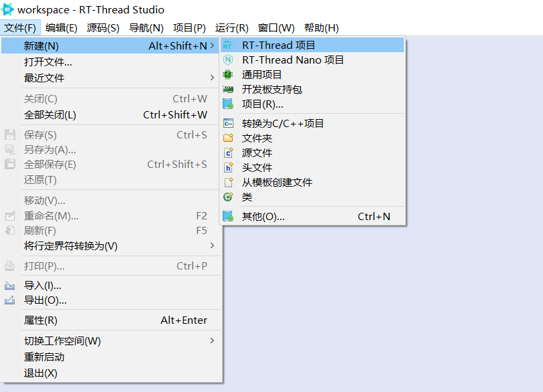Click the 全部保存(E) icon
543x392 pixels.
click(x=9, y=164)
